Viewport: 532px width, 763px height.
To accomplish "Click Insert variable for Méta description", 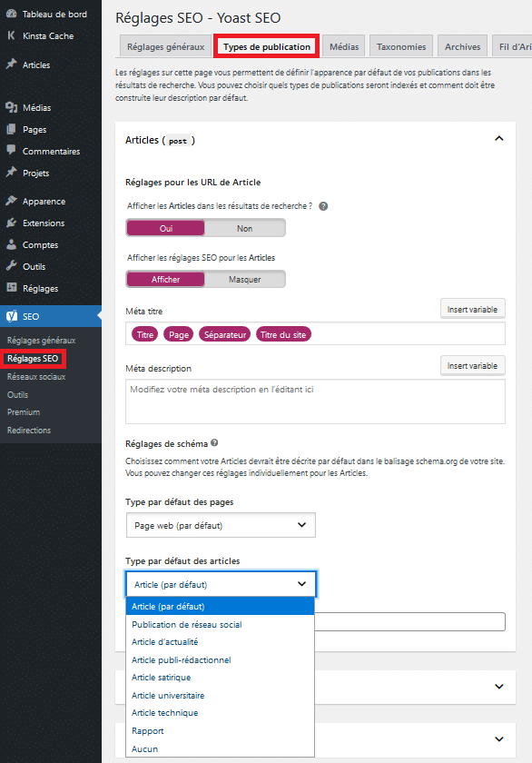I will click(472, 365).
